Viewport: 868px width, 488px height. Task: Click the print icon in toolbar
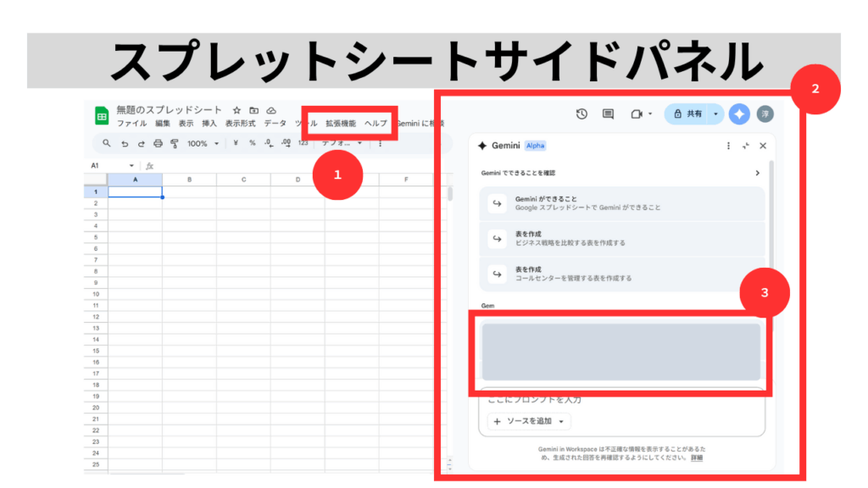pyautogui.click(x=158, y=143)
